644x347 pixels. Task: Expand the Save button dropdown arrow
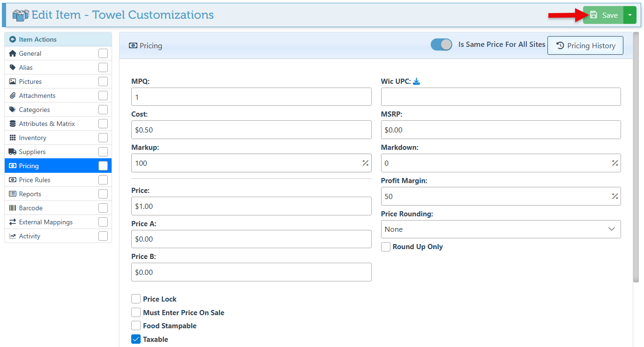[629, 15]
